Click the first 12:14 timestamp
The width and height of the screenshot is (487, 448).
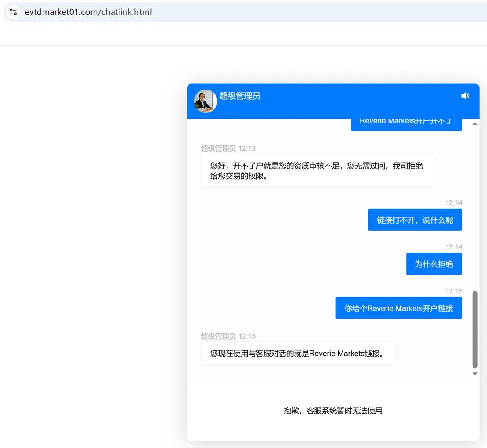(454, 203)
